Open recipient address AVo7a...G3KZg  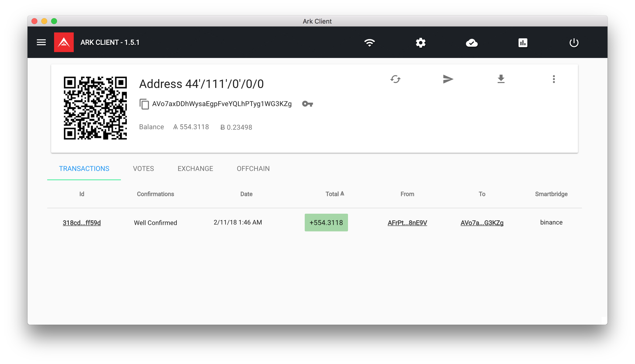coord(482,223)
